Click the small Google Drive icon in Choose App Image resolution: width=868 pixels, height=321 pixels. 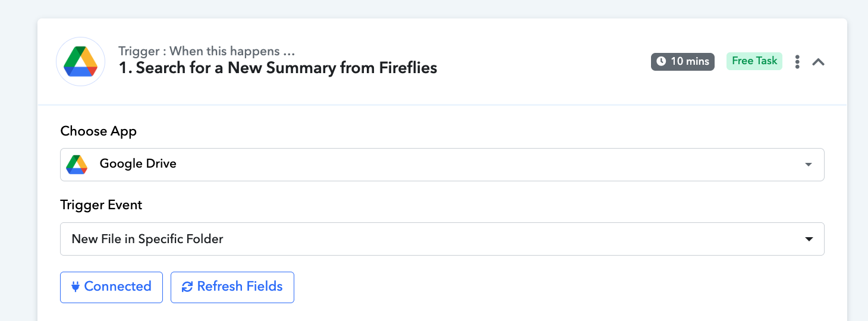coord(77,164)
